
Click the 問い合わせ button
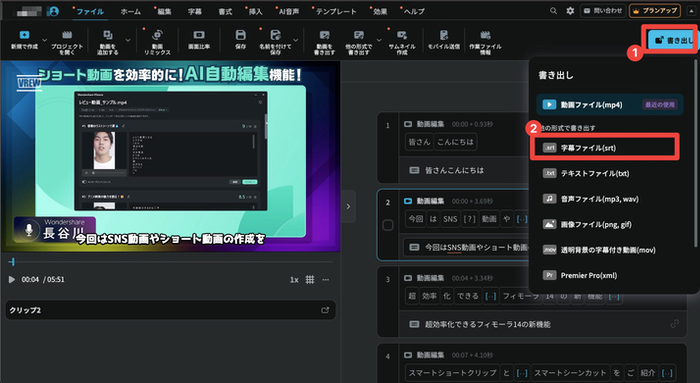tap(602, 11)
